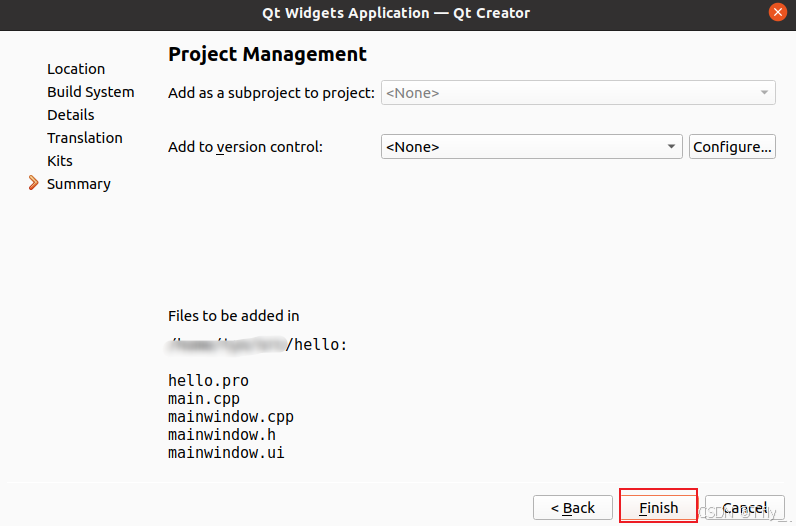Click the hello.pro file name

coord(209,381)
